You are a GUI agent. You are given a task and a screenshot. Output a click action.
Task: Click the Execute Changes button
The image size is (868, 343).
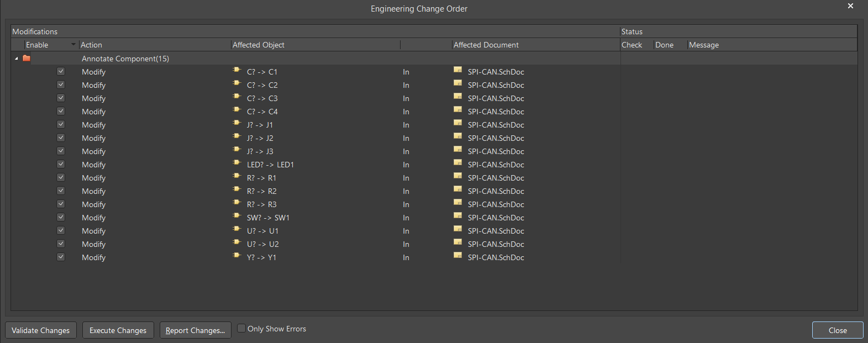[118, 330]
